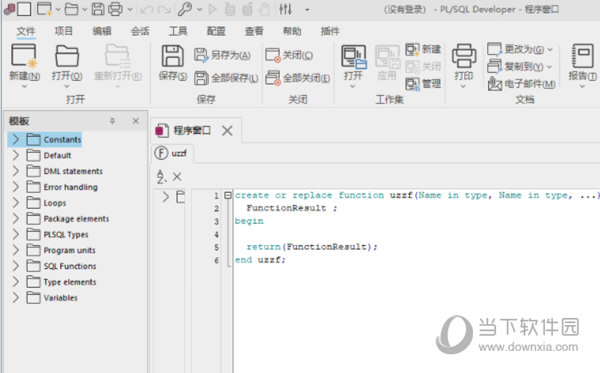600x373 pixels.
Task: Expand the Loops template folder
Action: 15,203
